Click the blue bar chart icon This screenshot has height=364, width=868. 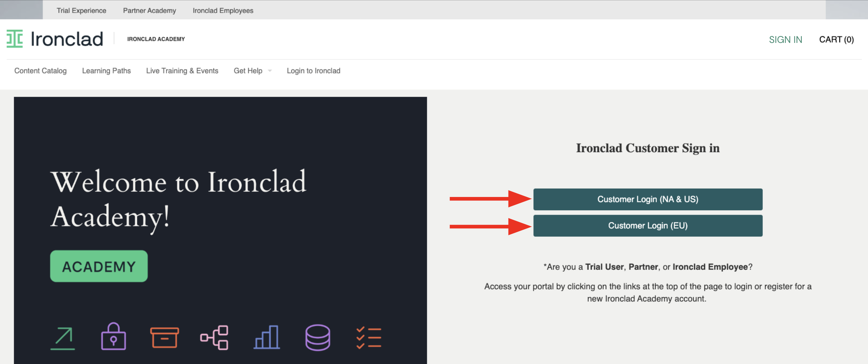[267, 337]
